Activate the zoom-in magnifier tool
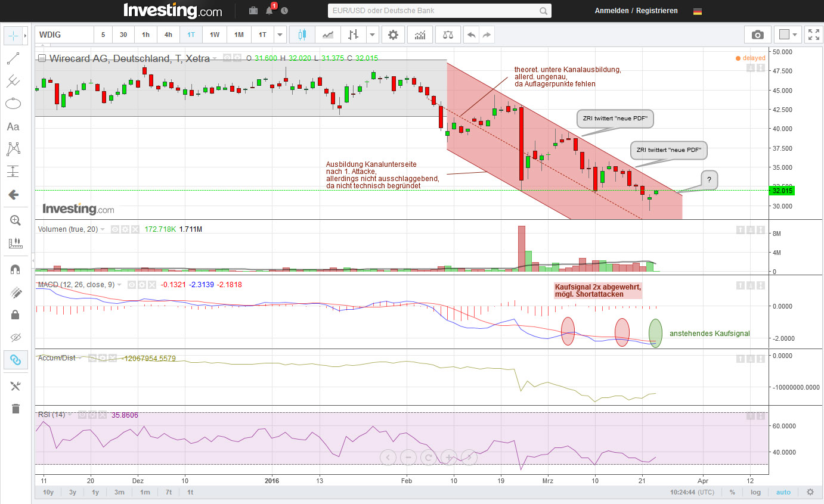This screenshot has width=824, height=504. tap(16, 220)
